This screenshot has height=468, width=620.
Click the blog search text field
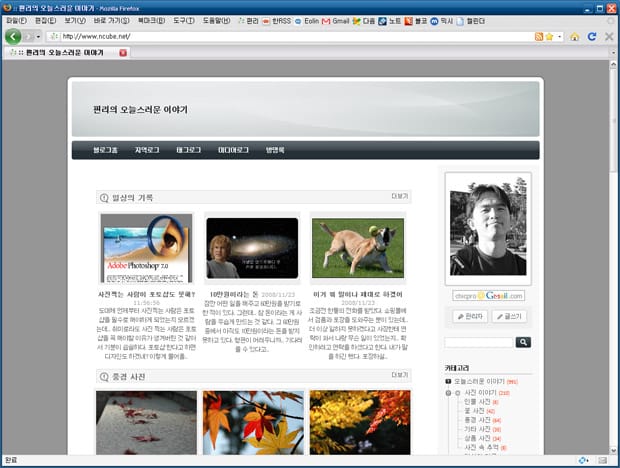click(x=478, y=342)
